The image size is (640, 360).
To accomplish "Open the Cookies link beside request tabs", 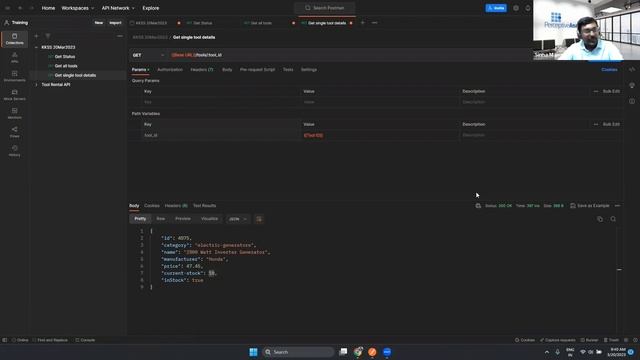I will tap(609, 70).
